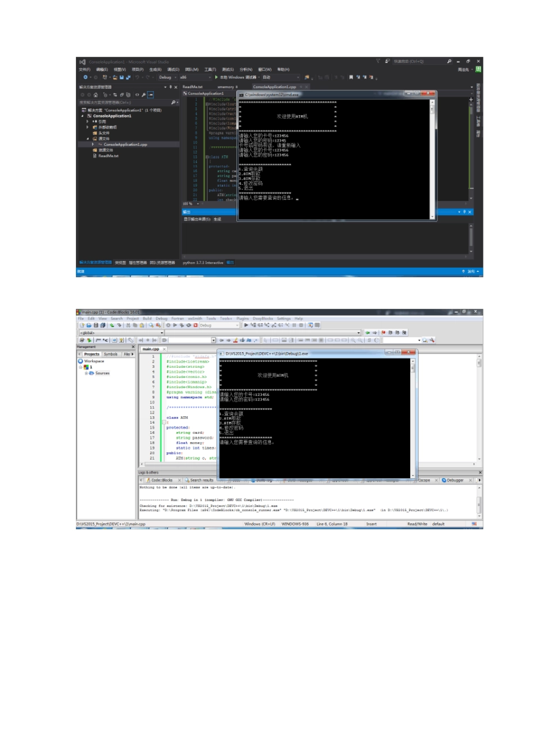This screenshot has width=534, height=756.
Task: Click the Debug/Continue arrow icon in Code::Blocks
Action: click(x=246, y=325)
